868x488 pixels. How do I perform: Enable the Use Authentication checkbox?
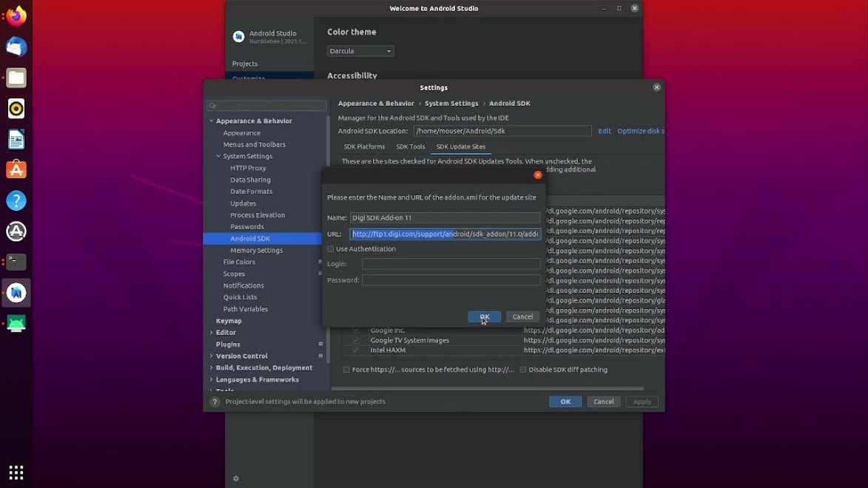(x=331, y=249)
